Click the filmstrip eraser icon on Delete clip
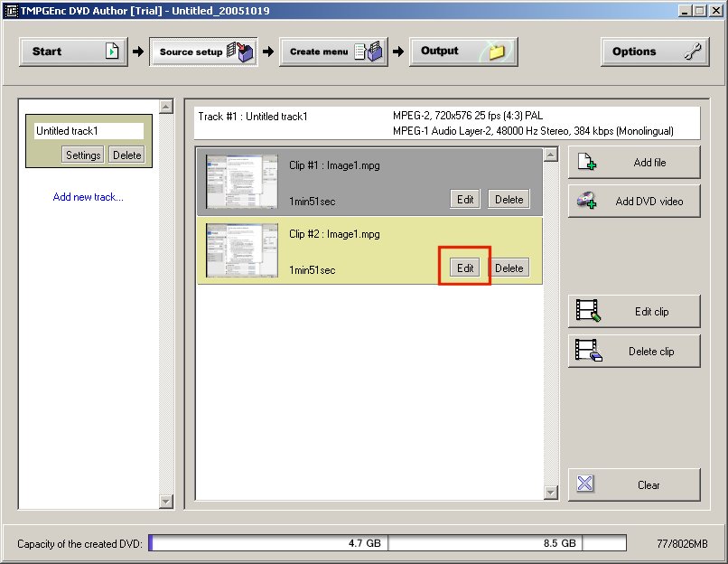The width and height of the screenshot is (728, 564). tap(588, 351)
